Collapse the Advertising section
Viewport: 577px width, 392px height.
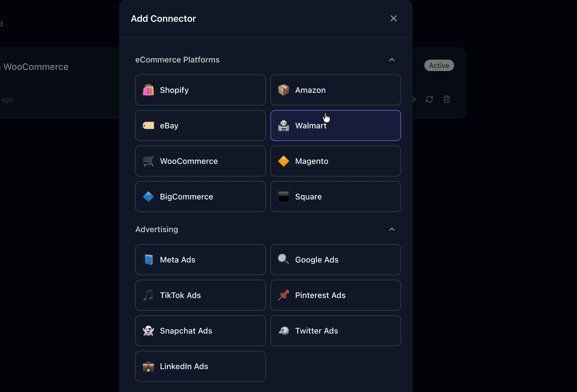(392, 229)
